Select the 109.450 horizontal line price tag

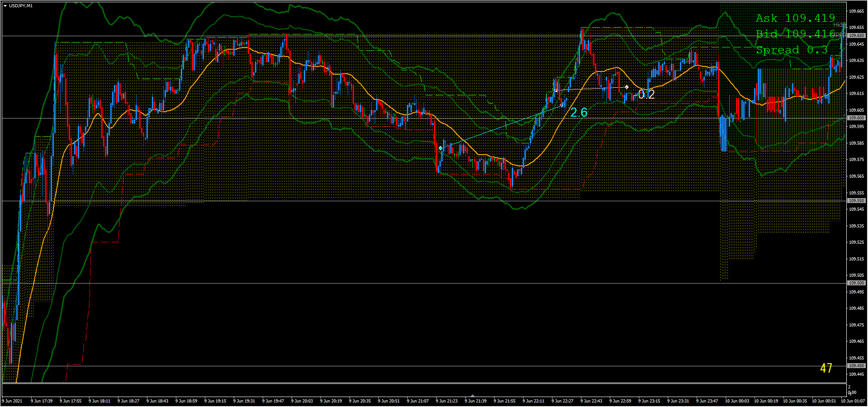(856, 366)
